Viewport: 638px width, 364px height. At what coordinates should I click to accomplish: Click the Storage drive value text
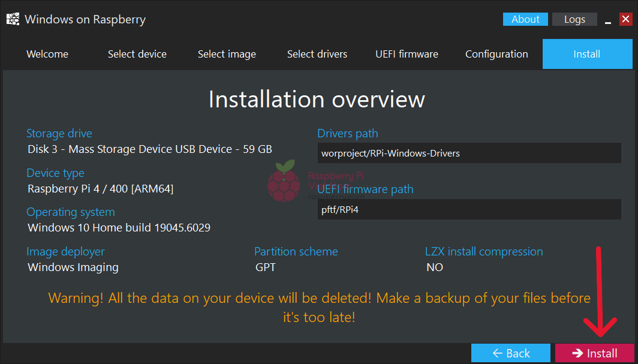[150, 149]
